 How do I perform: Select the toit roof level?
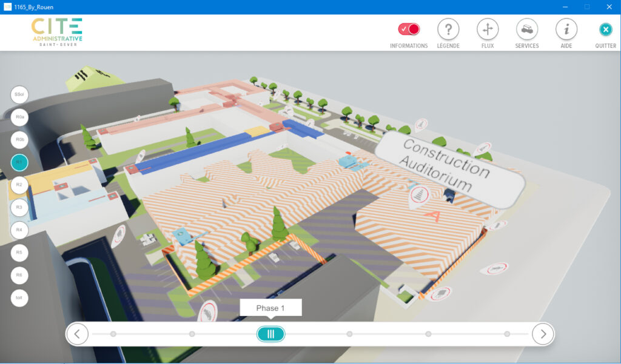pyautogui.click(x=19, y=297)
